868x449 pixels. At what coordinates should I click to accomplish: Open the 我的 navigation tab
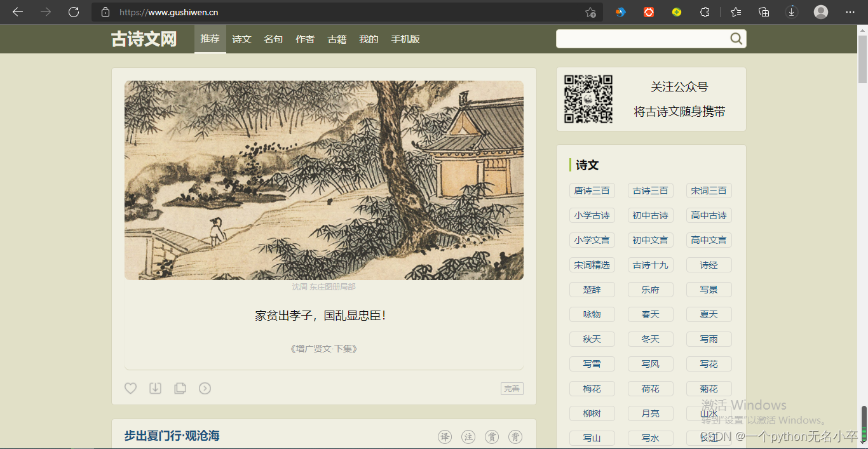tap(369, 39)
